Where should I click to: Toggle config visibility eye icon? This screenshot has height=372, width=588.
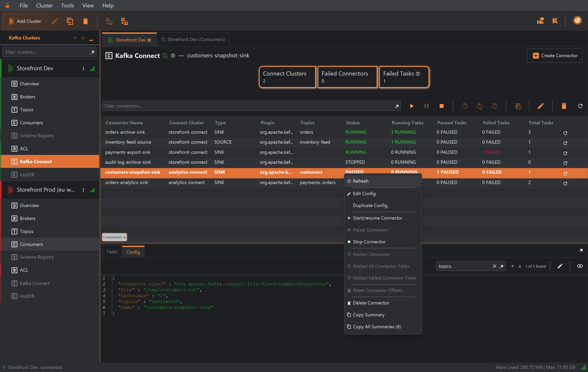pos(580,266)
